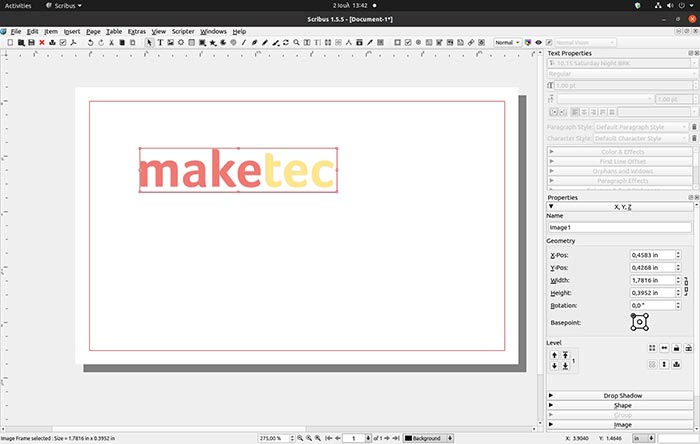
Task: Open the Normal image preview quality dropdown
Action: coord(508,42)
